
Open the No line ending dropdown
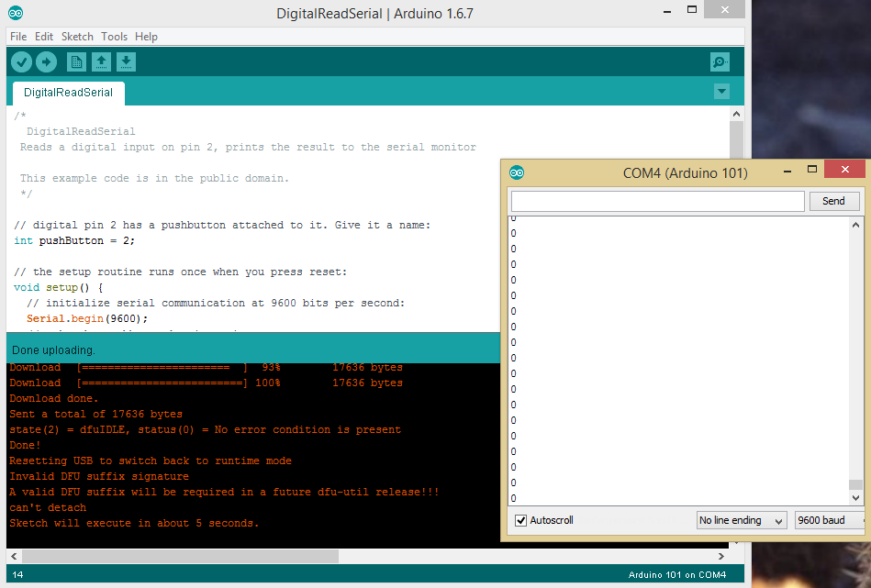point(742,520)
